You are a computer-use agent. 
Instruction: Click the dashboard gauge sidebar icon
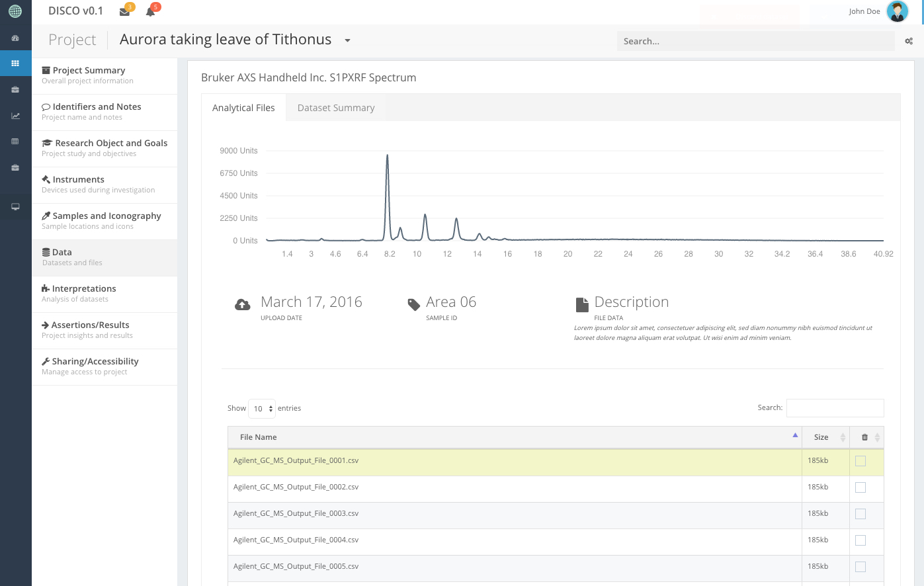coord(15,38)
